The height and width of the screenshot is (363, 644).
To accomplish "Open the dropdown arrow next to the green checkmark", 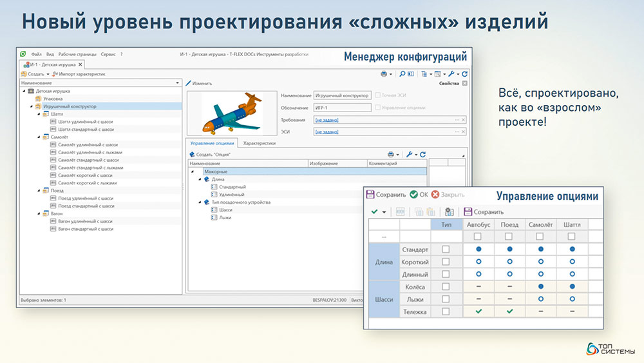I will click(x=384, y=212).
